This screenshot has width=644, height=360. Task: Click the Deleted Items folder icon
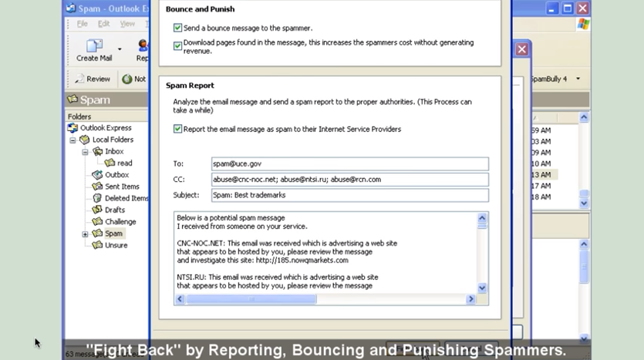[97, 198]
